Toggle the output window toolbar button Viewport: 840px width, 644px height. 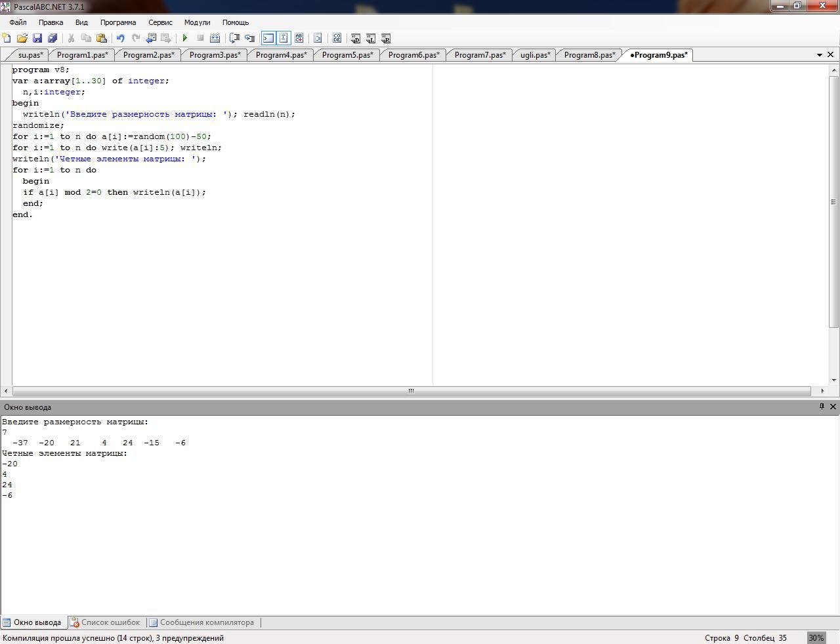point(268,39)
